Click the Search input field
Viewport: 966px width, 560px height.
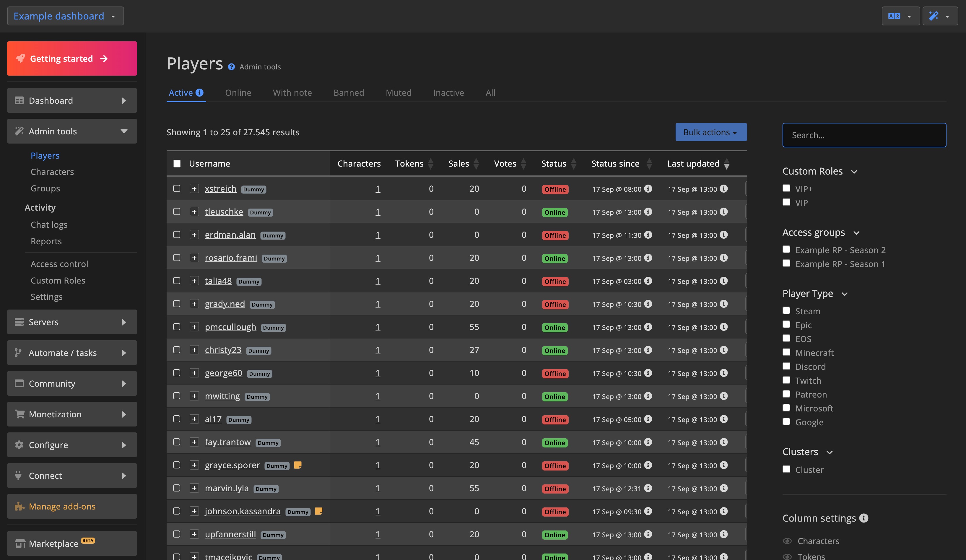[864, 135]
